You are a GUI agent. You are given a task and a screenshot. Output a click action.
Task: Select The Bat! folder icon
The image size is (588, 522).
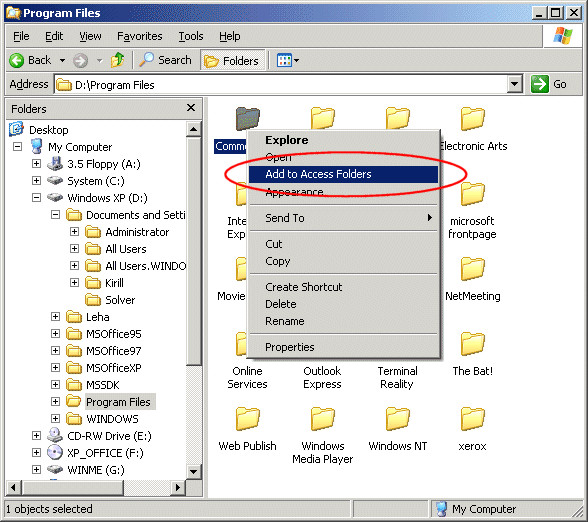[x=472, y=344]
